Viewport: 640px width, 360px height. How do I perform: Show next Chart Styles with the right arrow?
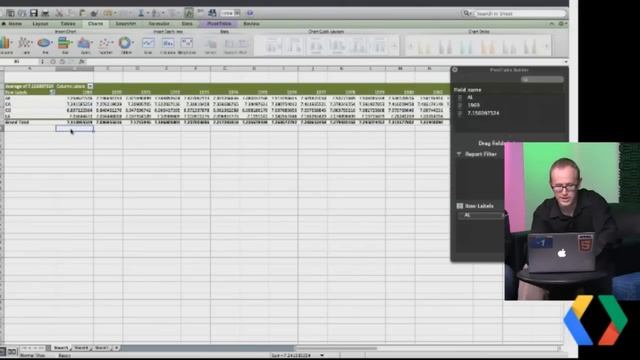coord(547,46)
